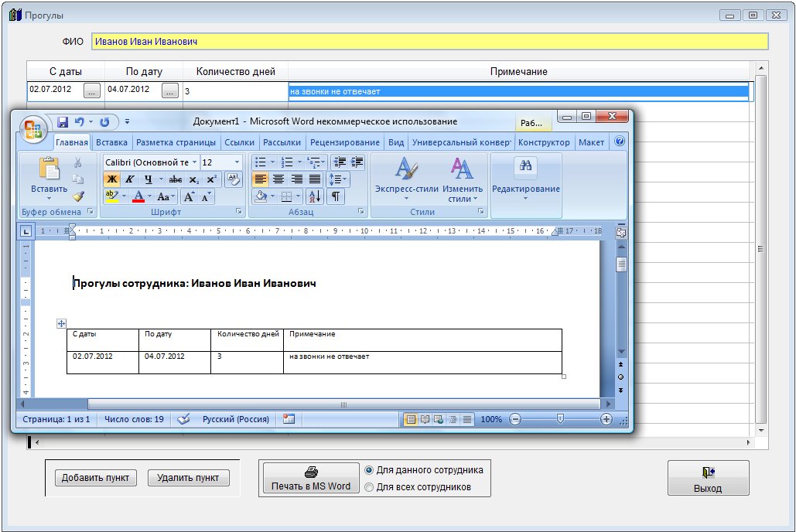Clear formatting with eraser icon
Image resolution: width=796 pixels, height=532 pixels.
tap(233, 179)
